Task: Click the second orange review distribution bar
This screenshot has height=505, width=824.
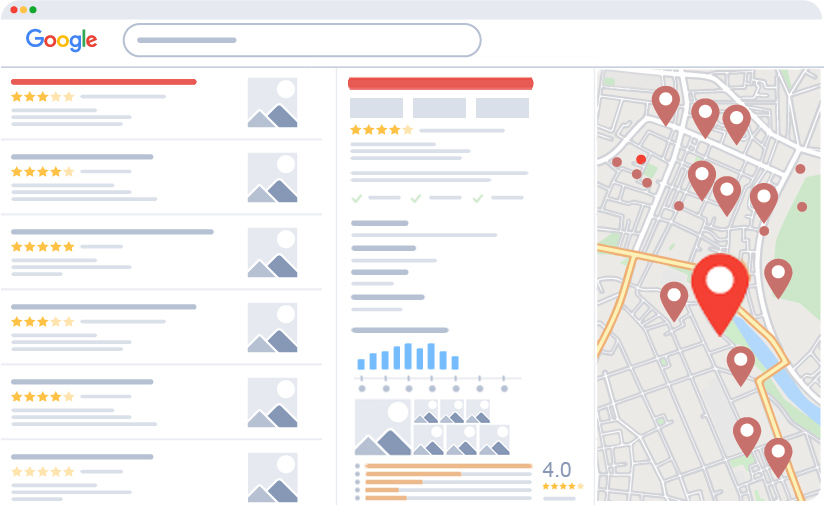Action: click(x=413, y=474)
